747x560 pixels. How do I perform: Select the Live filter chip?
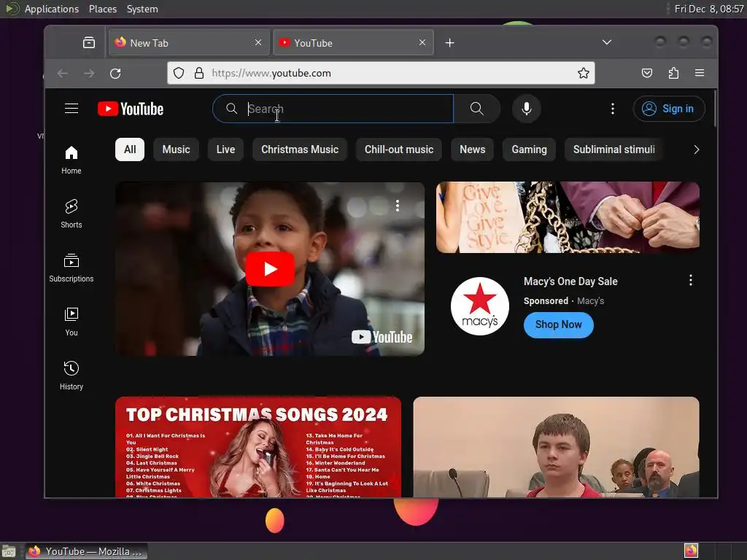tap(225, 149)
